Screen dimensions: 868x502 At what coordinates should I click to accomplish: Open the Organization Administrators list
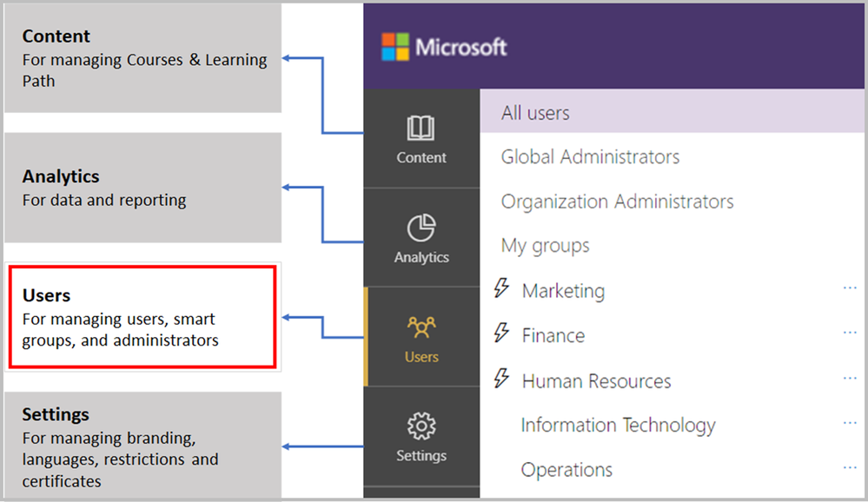click(617, 201)
